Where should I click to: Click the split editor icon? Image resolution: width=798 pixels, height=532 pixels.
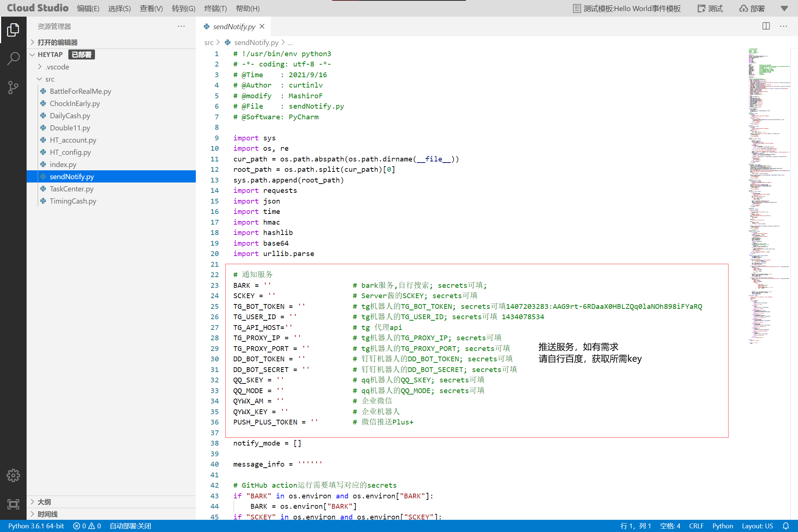766,26
